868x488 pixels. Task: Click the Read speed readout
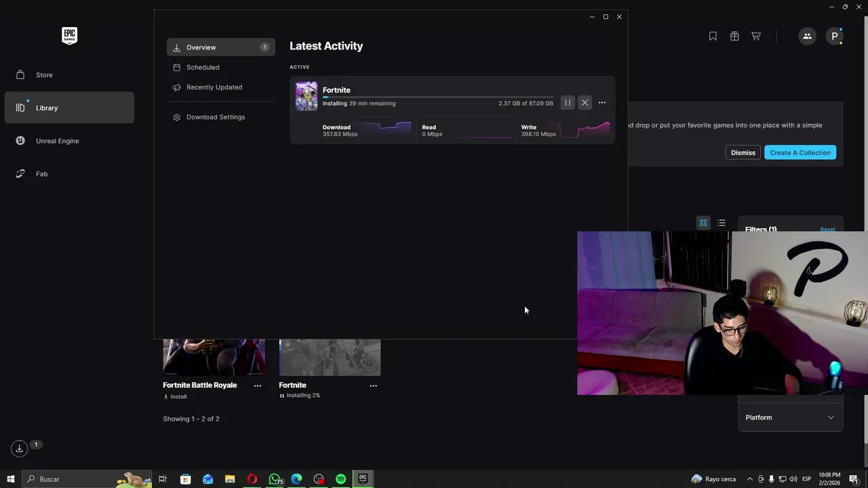(x=432, y=134)
